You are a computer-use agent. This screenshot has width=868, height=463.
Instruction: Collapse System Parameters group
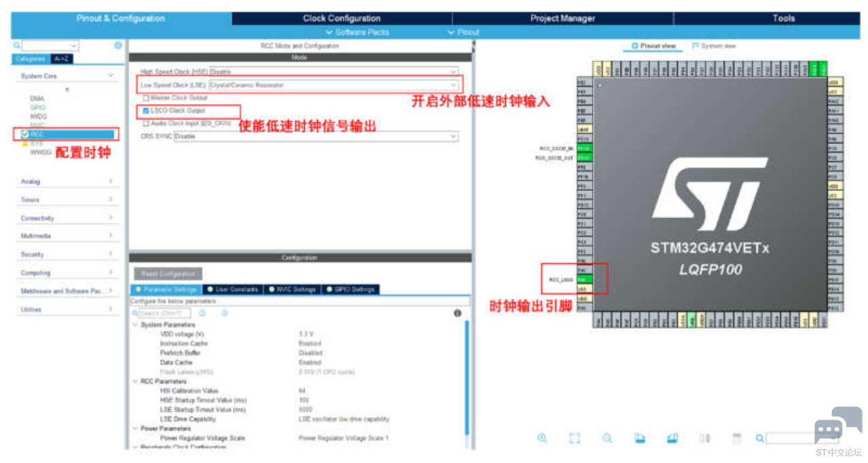tap(134, 325)
